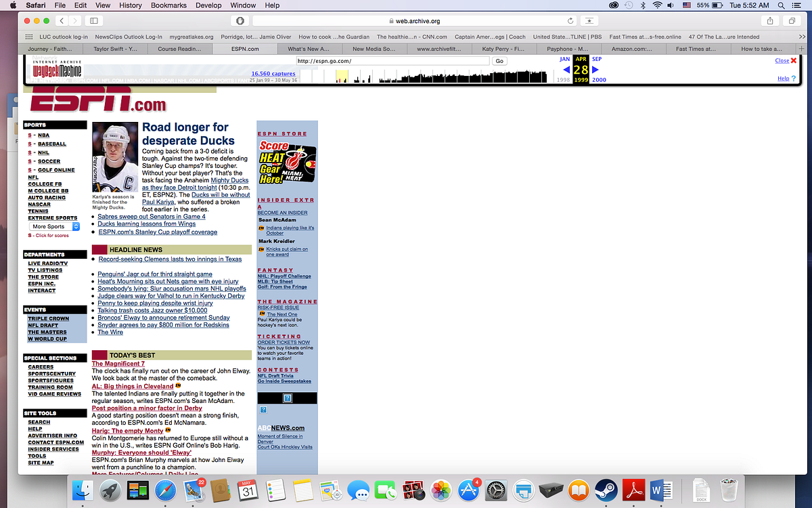Open Photos app in the Dock
812x508 pixels.
tap(441, 491)
